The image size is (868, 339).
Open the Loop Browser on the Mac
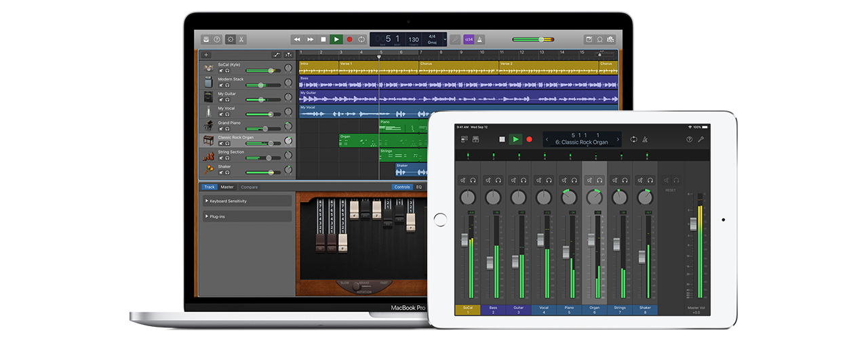tap(600, 39)
